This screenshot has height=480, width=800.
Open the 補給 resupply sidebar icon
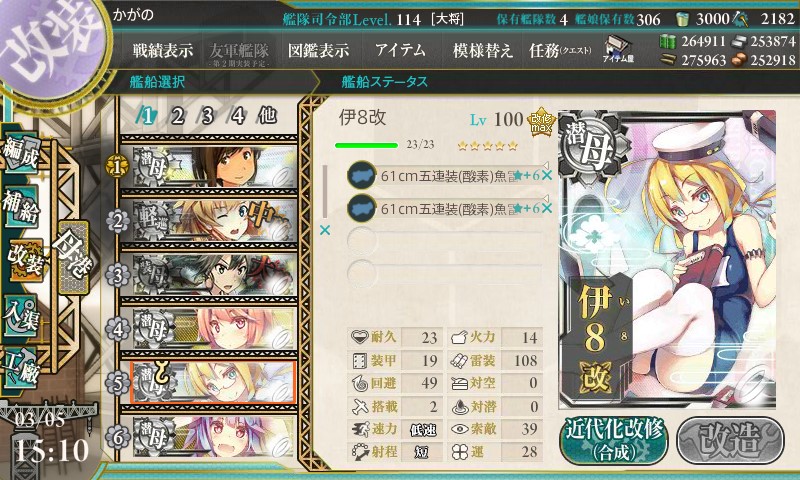[21, 205]
